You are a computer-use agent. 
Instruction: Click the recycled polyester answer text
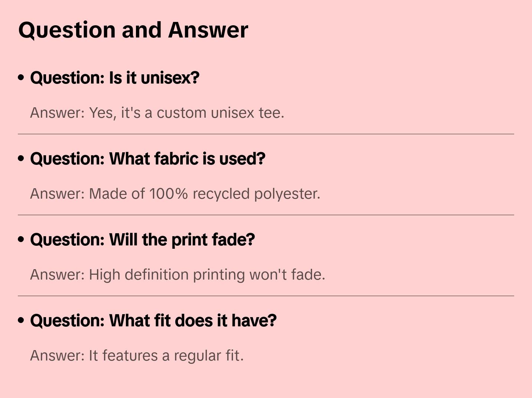pyautogui.click(x=175, y=194)
